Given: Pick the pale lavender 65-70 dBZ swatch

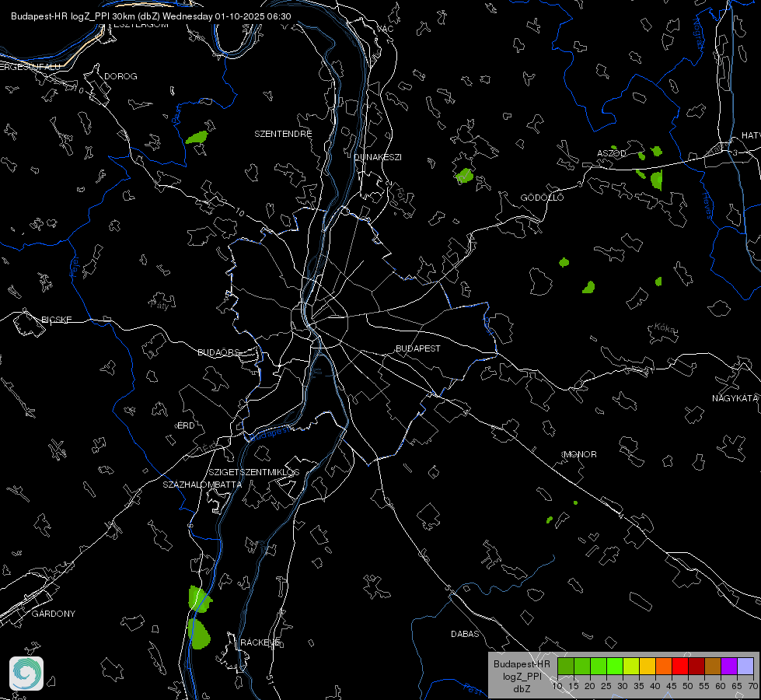Looking at the screenshot, I should tap(745, 666).
